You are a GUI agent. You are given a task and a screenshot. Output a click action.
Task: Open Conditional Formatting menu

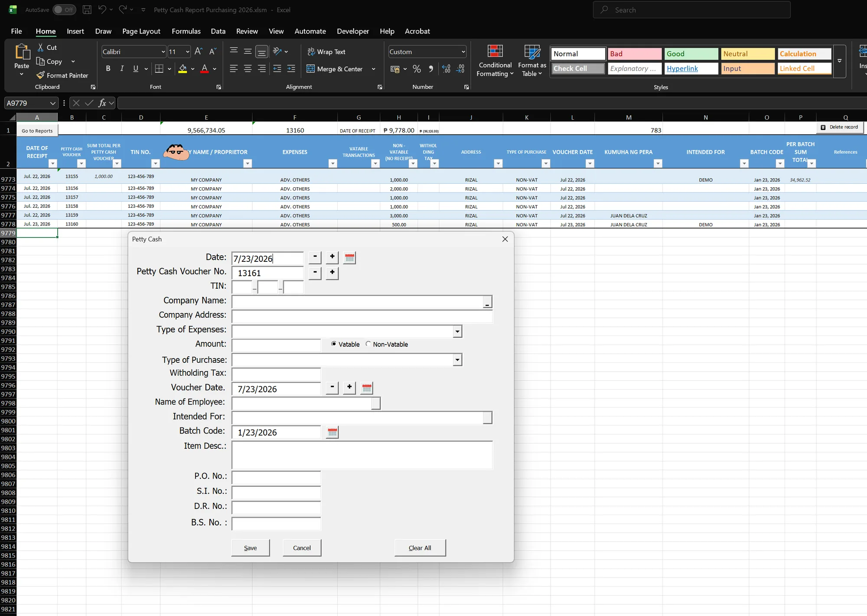(x=495, y=61)
